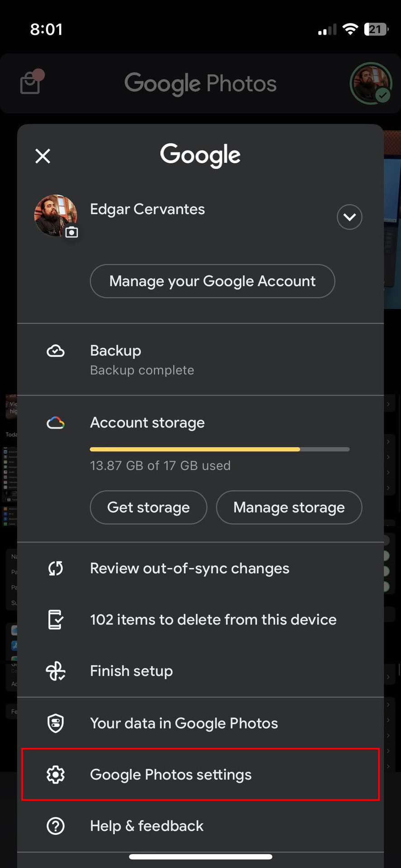
Task: Change profile picture via camera badge
Action: click(x=71, y=232)
